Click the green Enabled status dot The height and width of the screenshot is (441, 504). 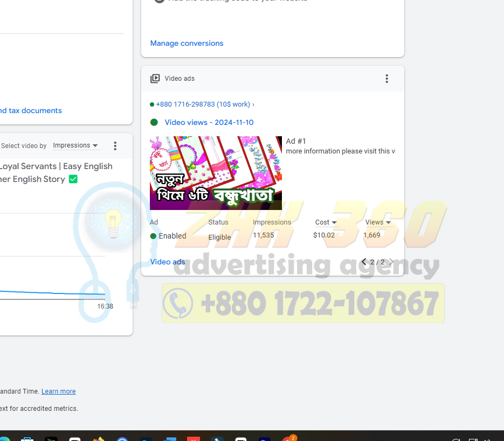click(153, 236)
